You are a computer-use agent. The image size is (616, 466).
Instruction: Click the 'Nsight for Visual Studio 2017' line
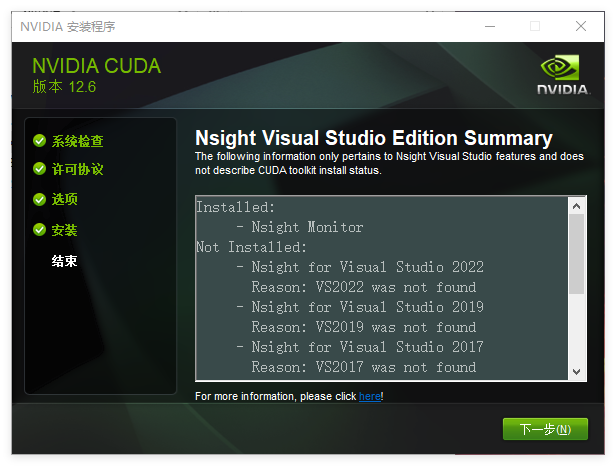(x=367, y=347)
